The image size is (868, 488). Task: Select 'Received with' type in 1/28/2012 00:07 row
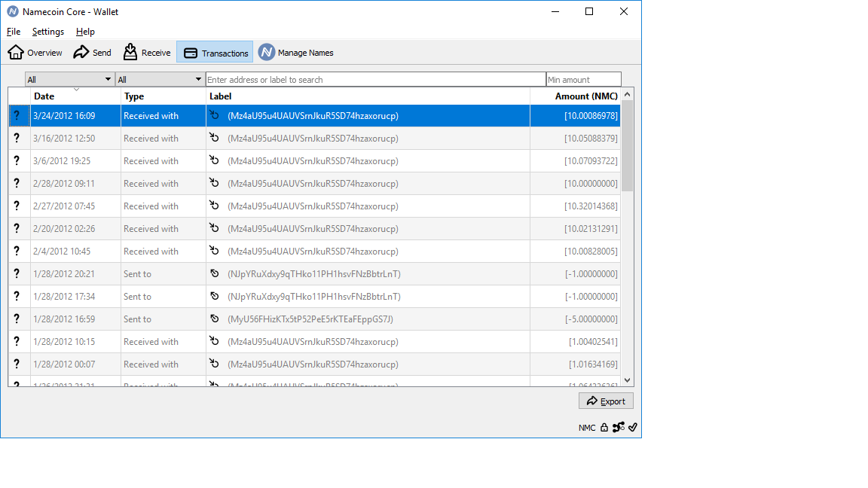pos(164,364)
